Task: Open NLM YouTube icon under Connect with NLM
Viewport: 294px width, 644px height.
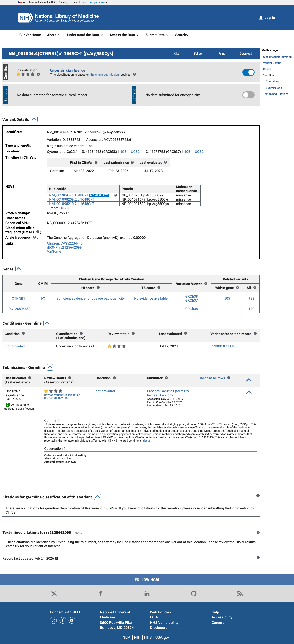Action: tap(72, 620)
